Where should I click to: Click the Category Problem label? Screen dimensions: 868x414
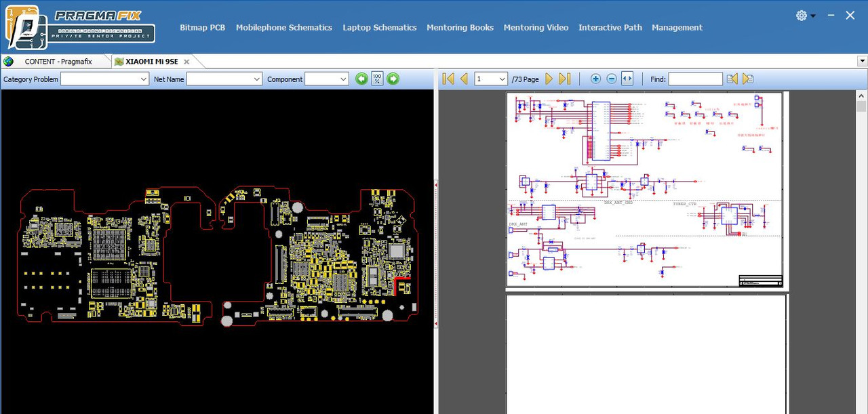coord(31,79)
